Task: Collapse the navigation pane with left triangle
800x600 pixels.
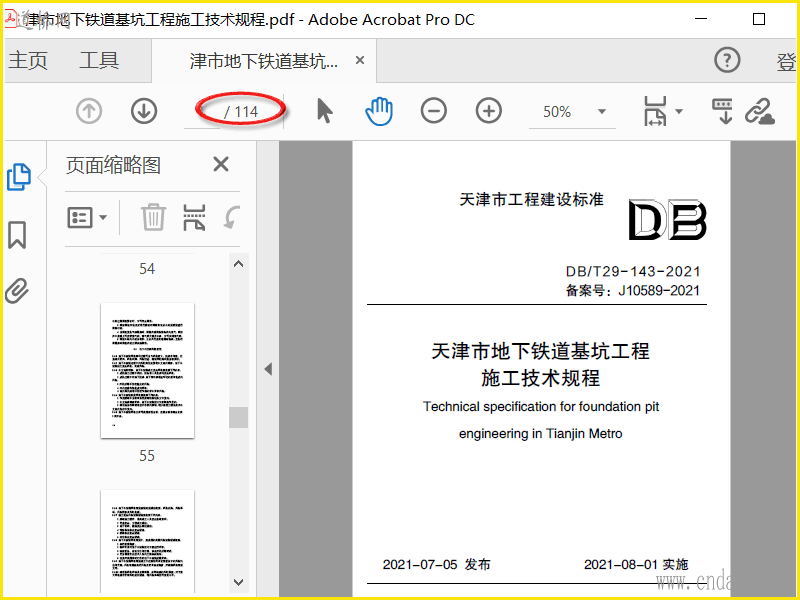Action: (x=268, y=369)
